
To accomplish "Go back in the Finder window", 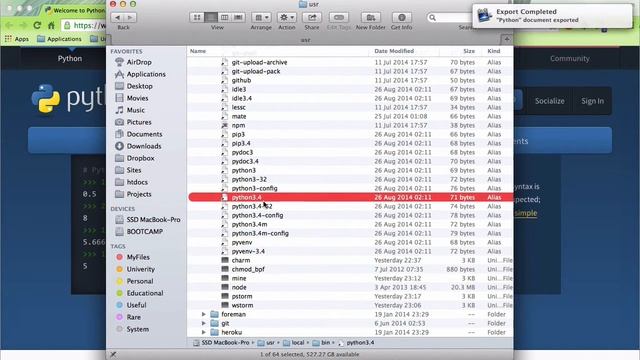I will (118, 18).
